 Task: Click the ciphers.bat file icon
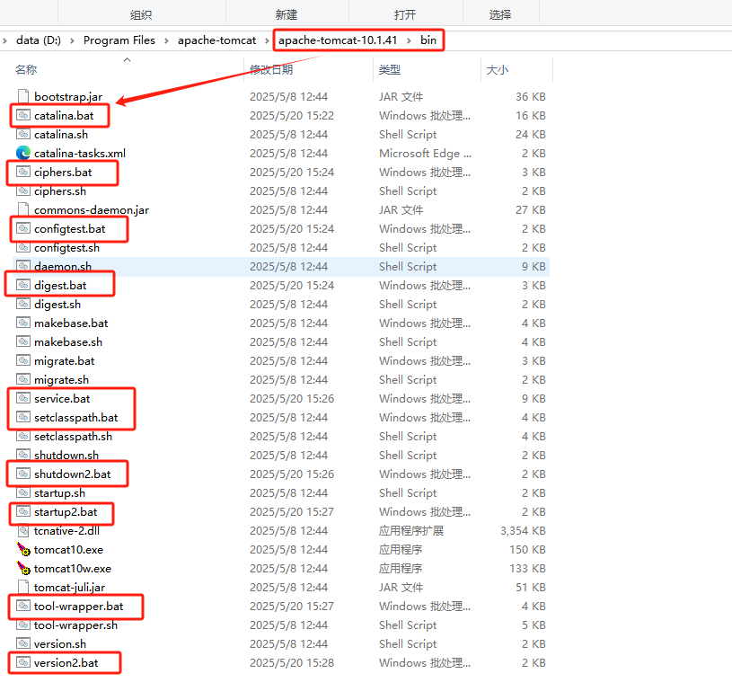click(23, 172)
